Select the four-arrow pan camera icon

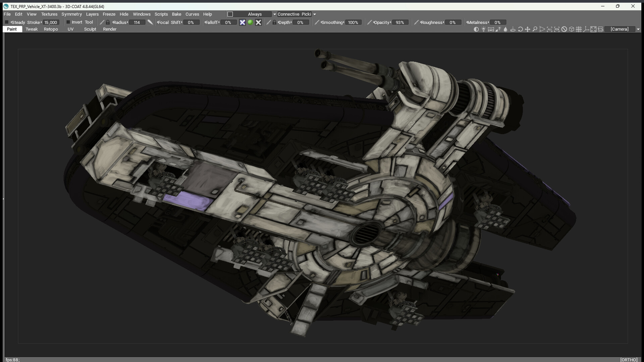point(527,29)
